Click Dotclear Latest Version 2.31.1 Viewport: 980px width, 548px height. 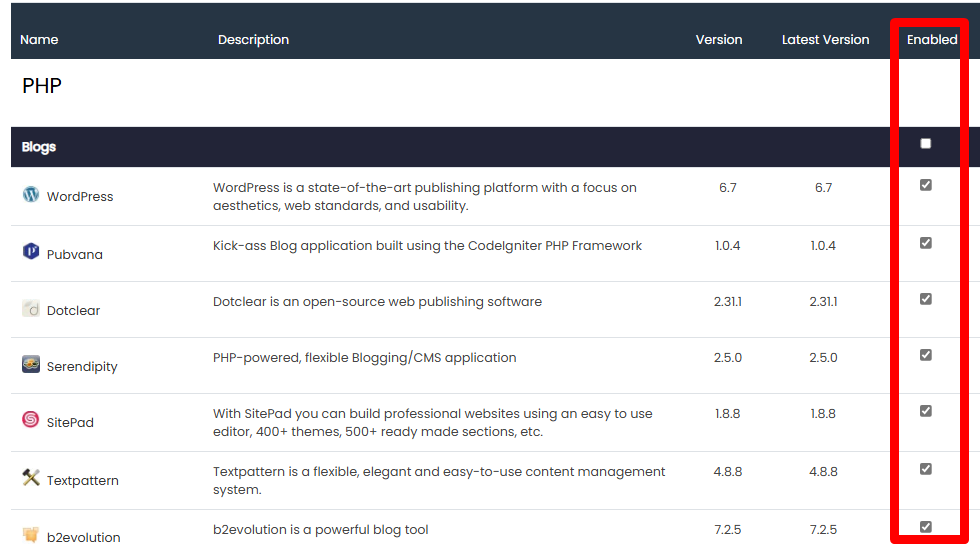coord(823,301)
